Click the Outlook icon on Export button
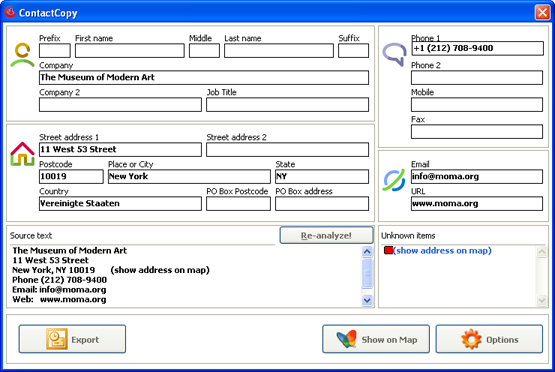This screenshot has height=372, width=555. tap(57, 339)
